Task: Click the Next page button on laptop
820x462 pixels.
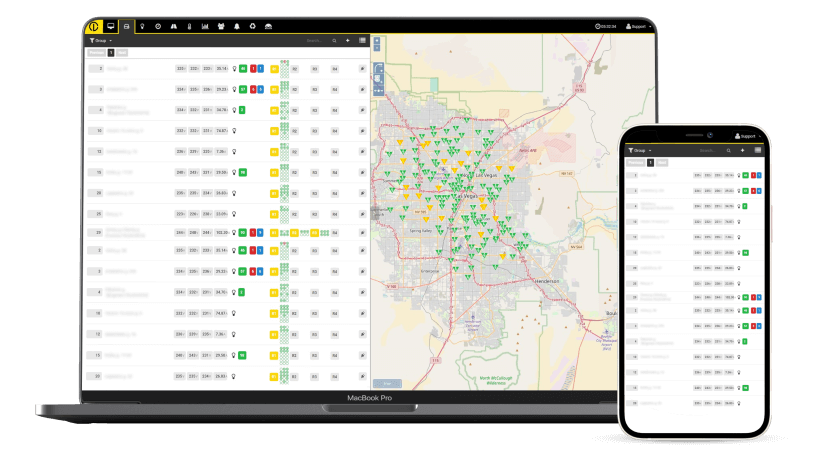Action: point(122,52)
